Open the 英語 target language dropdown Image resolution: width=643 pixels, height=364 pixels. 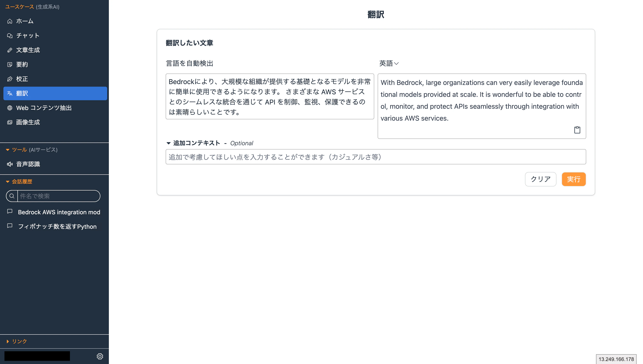coord(389,63)
